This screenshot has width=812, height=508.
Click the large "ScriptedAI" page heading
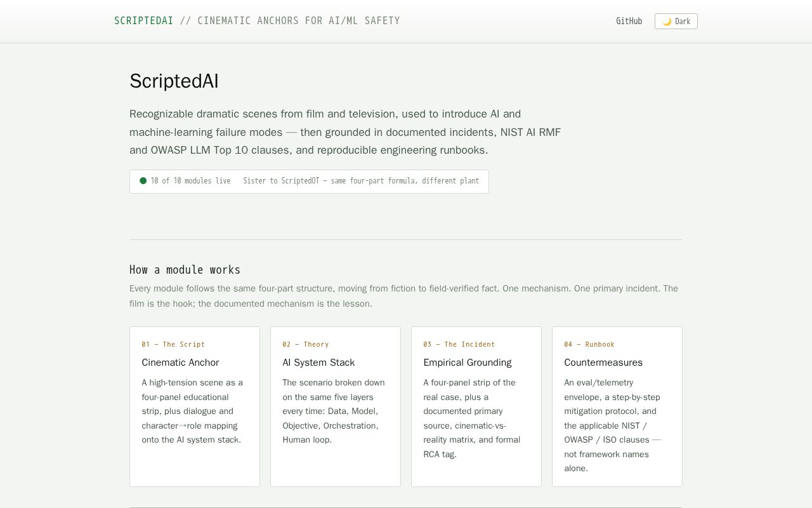[174, 81]
